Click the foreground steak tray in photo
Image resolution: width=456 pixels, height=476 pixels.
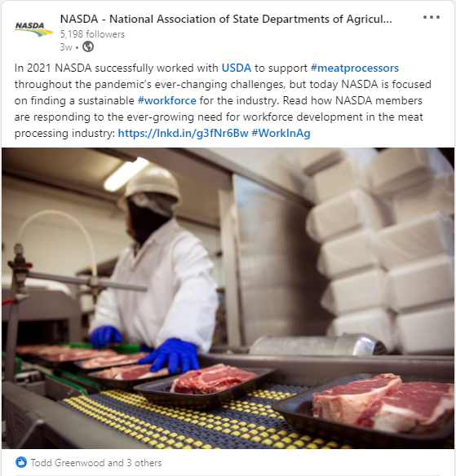click(366, 407)
